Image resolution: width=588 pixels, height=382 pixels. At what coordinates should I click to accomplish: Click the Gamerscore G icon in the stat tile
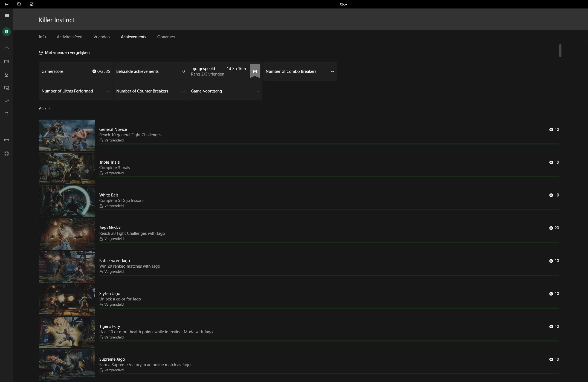coord(94,71)
